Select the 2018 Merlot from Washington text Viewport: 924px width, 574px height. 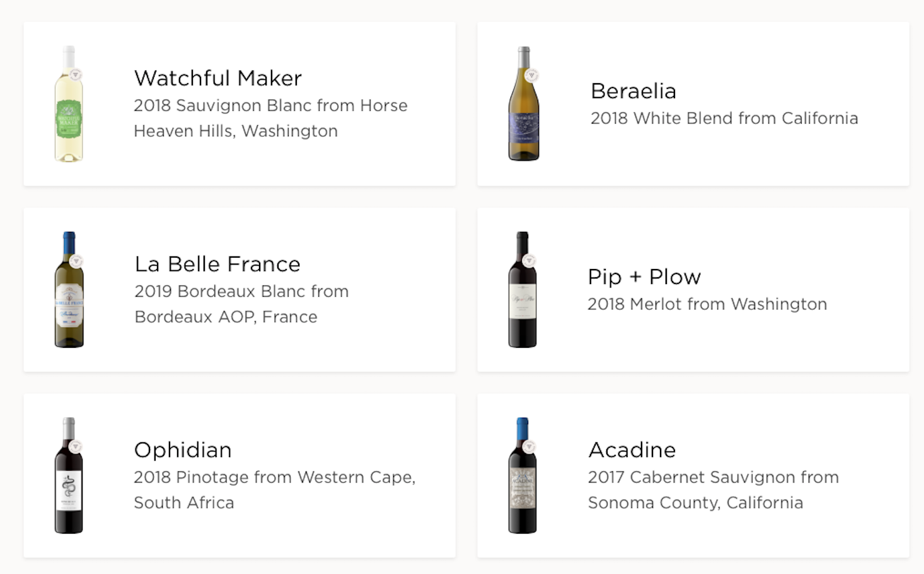(x=707, y=304)
